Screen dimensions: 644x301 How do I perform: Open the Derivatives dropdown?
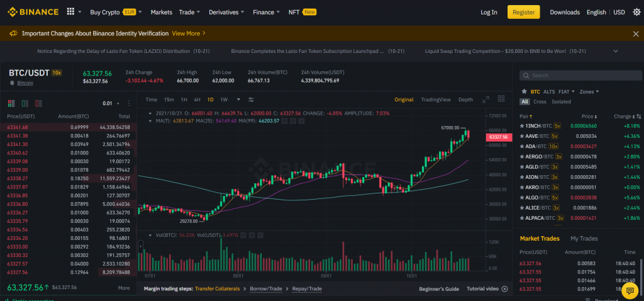pyautogui.click(x=226, y=12)
